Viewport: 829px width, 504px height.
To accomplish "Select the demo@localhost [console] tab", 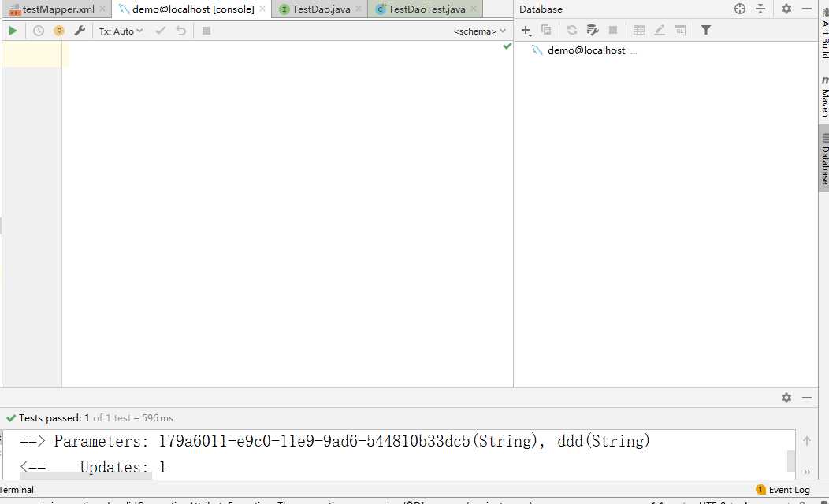I will [193, 9].
